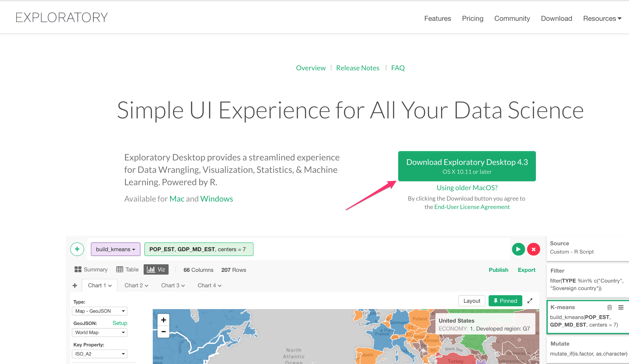Add a new chart with the plus icon

(75, 285)
